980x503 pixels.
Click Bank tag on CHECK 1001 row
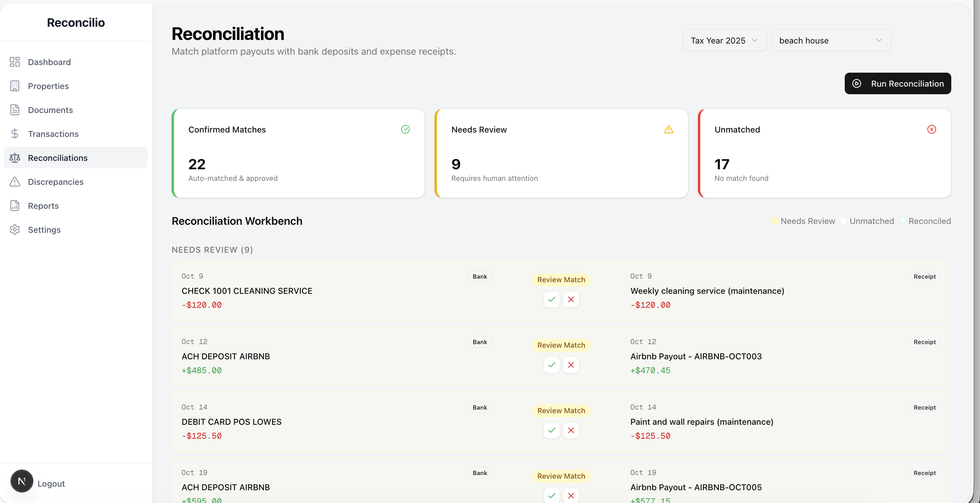click(480, 276)
